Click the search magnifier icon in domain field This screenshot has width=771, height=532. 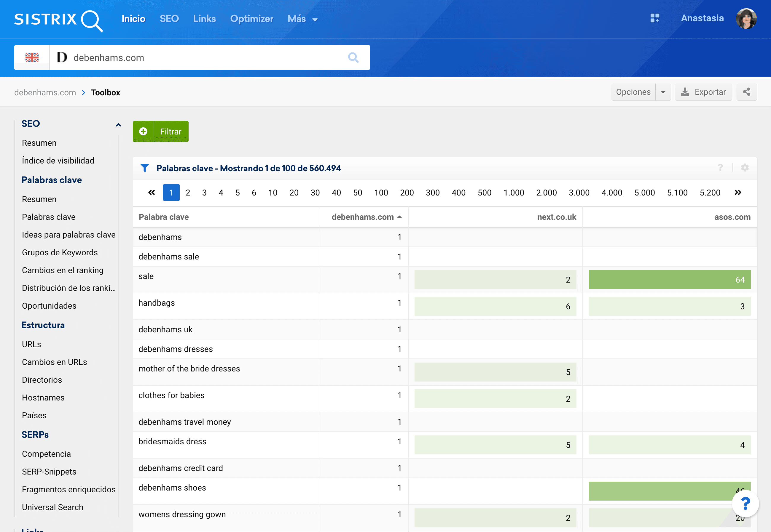coord(353,58)
